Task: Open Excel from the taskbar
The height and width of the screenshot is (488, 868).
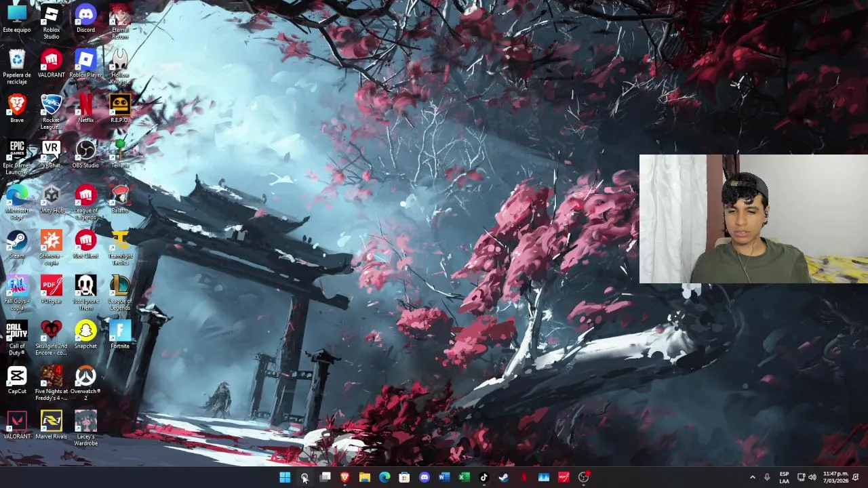Action: pos(464,477)
